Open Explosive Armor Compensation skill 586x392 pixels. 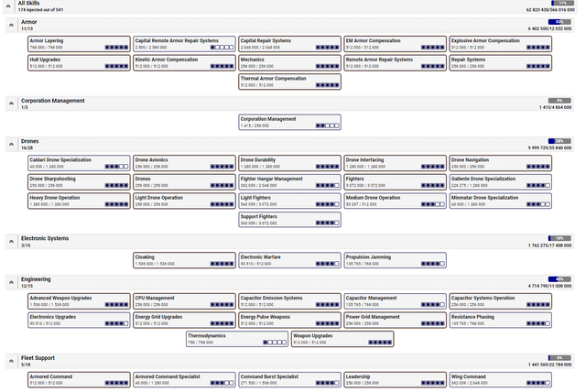tap(501, 44)
